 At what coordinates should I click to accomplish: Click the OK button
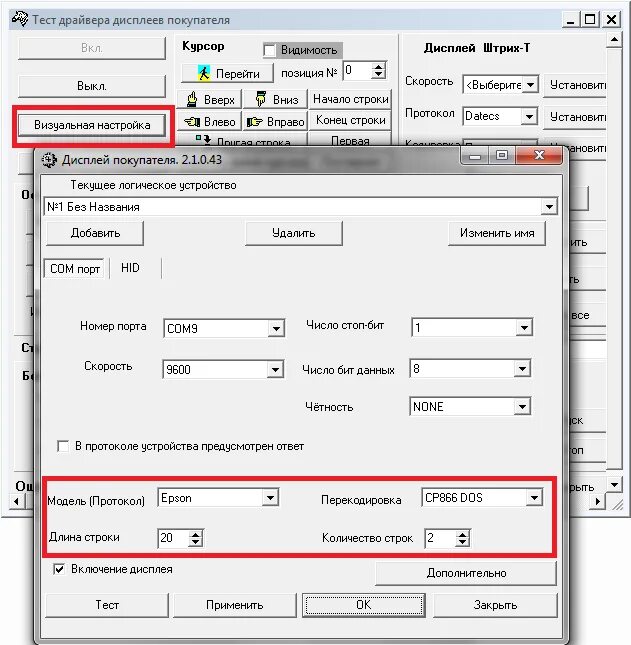pyautogui.click(x=364, y=605)
